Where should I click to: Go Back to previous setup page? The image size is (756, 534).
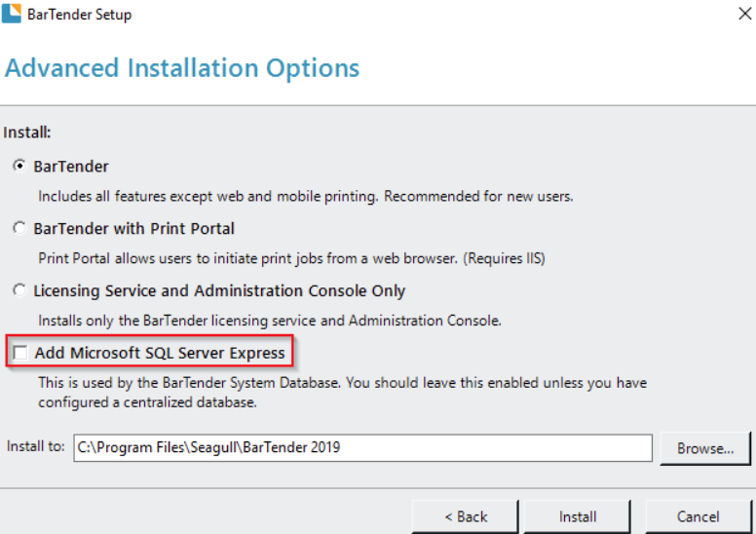click(x=466, y=516)
